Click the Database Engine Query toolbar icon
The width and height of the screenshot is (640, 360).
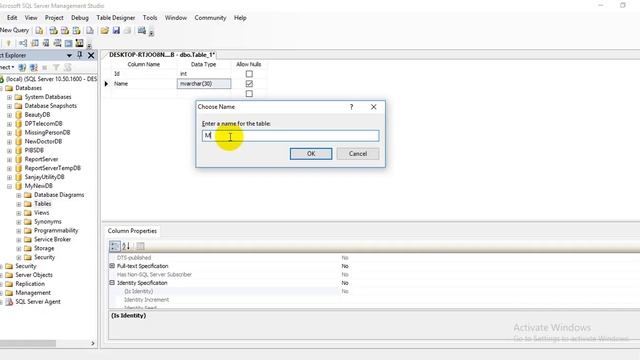click(x=39, y=31)
